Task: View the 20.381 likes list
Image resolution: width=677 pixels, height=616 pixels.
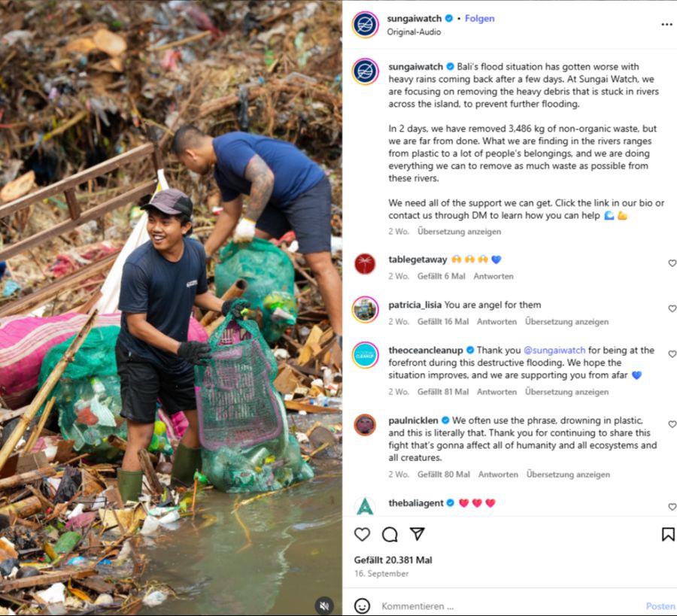Action: [393, 560]
